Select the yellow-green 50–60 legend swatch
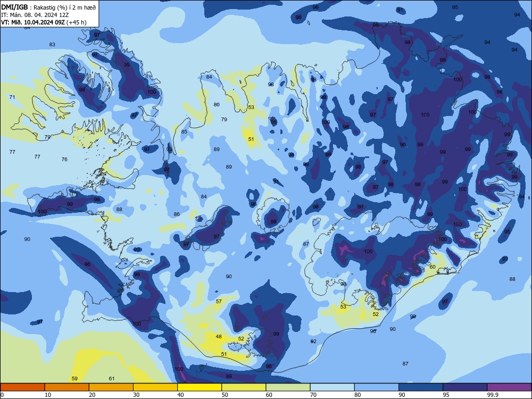This screenshot has width=532, height=399. pyautogui.click(x=244, y=387)
